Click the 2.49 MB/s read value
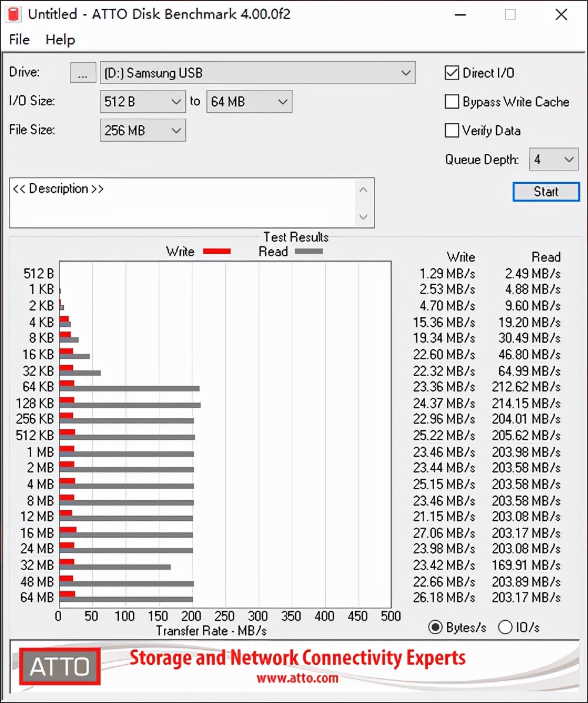The image size is (588, 703). (532, 273)
